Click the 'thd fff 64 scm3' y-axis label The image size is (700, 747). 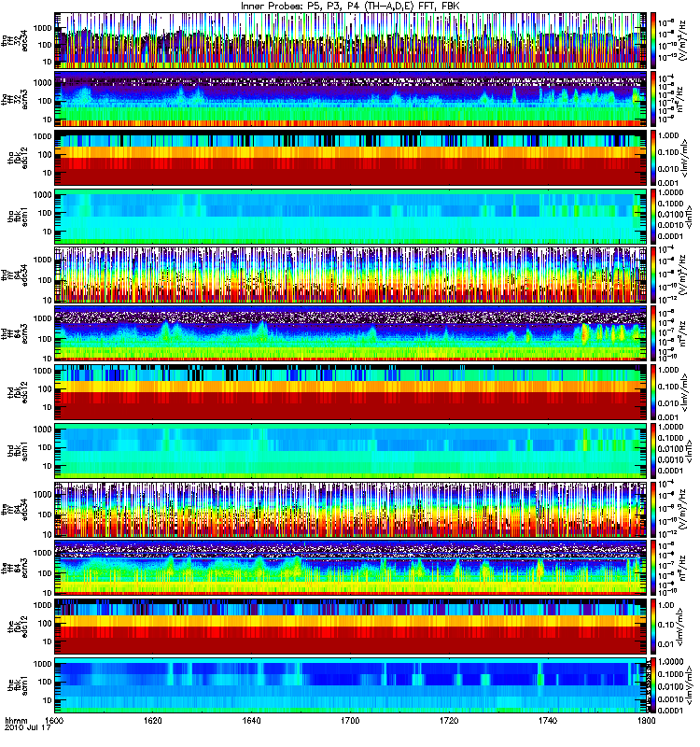click(14, 333)
